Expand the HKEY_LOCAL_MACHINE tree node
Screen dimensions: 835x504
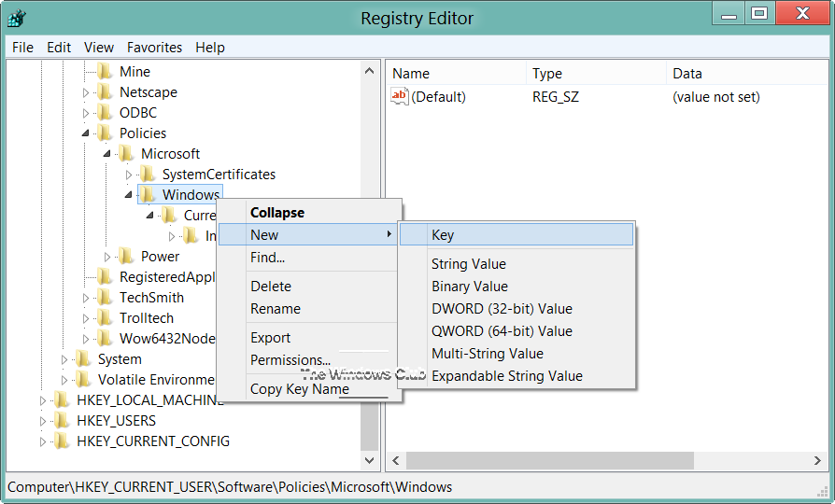coord(43,400)
